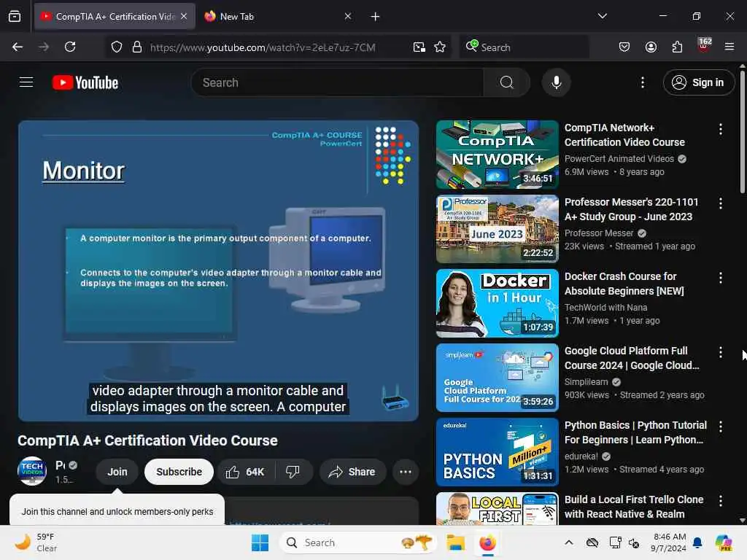Image resolution: width=747 pixels, height=560 pixels.
Task: Open more actions ellipsis below video
Action: pyautogui.click(x=406, y=472)
